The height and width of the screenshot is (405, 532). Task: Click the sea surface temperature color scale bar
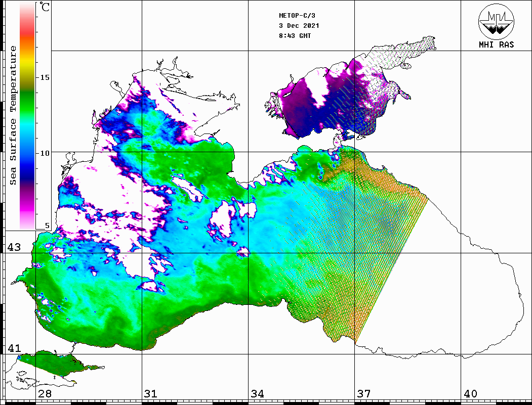point(27,116)
